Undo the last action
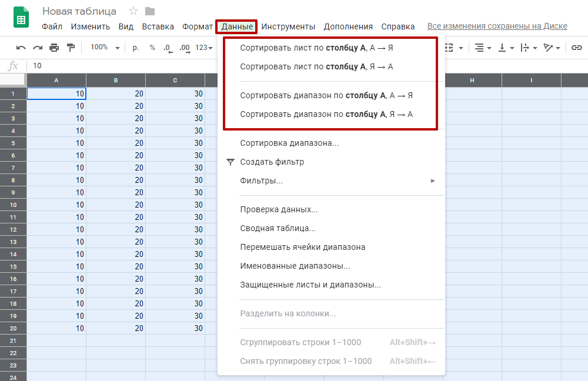 pos(21,48)
